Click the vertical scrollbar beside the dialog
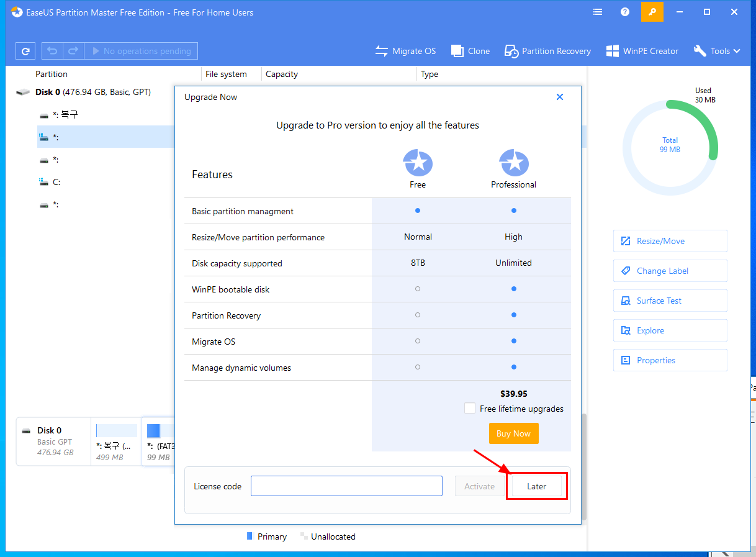This screenshot has width=756, height=557. click(x=583, y=468)
